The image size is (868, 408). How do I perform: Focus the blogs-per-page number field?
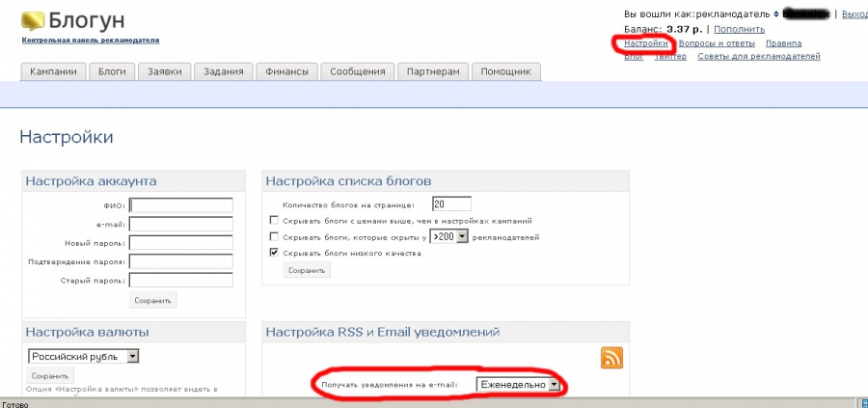451,204
